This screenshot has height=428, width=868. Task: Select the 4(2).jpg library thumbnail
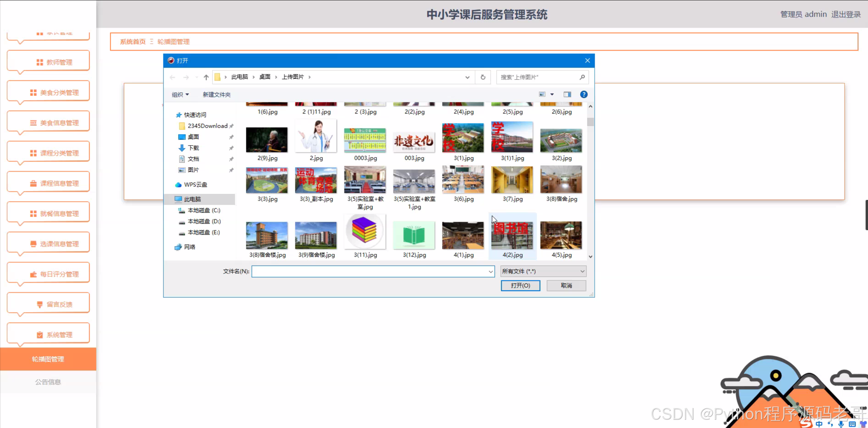(x=512, y=236)
